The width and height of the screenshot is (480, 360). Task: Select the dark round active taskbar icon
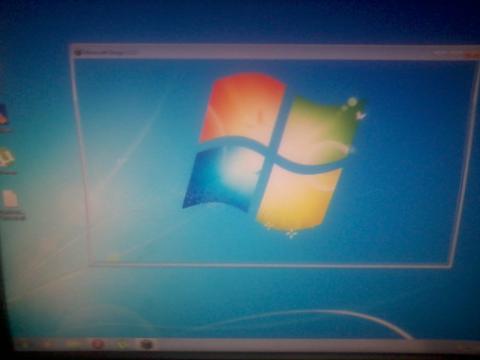coord(147,344)
